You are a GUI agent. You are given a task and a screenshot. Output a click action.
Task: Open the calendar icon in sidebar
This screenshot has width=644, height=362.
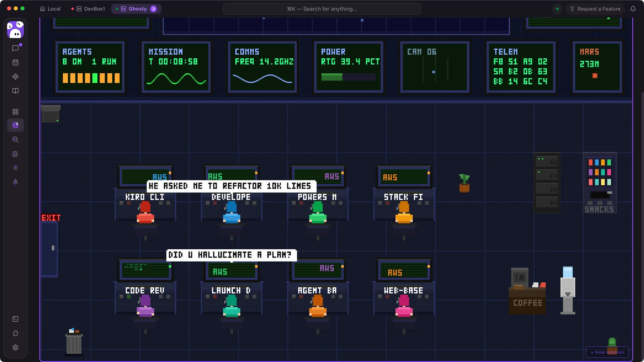click(x=15, y=62)
